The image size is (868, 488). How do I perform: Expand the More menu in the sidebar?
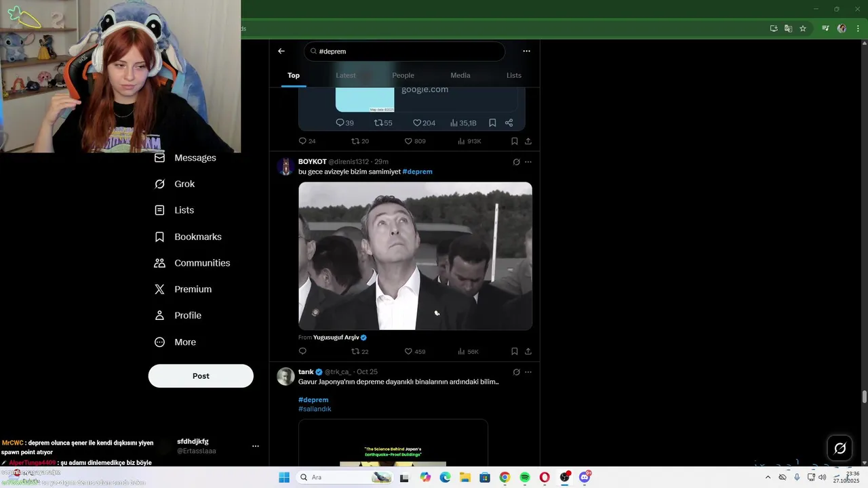click(x=175, y=342)
